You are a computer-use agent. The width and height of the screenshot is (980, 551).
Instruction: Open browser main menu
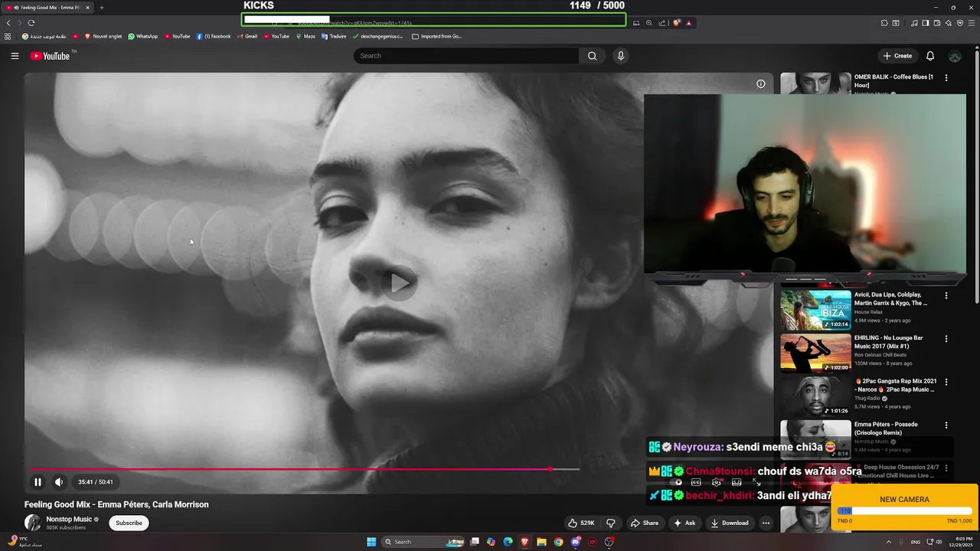pyautogui.click(x=972, y=23)
